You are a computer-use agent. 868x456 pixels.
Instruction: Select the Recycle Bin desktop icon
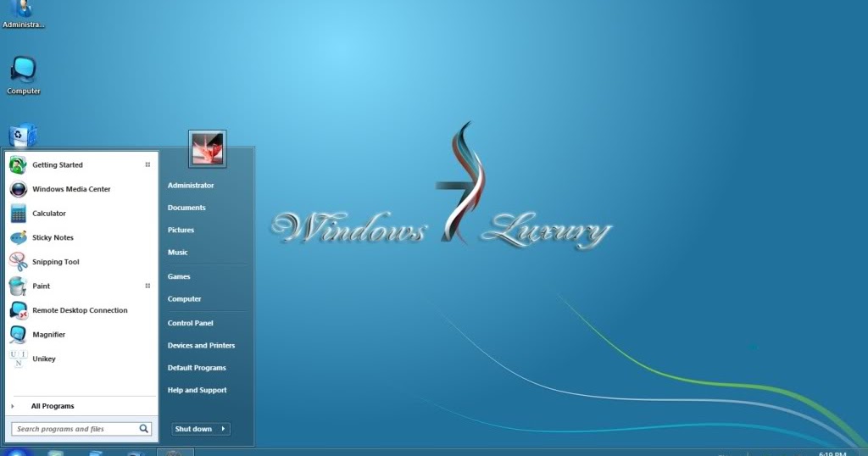[x=23, y=136]
